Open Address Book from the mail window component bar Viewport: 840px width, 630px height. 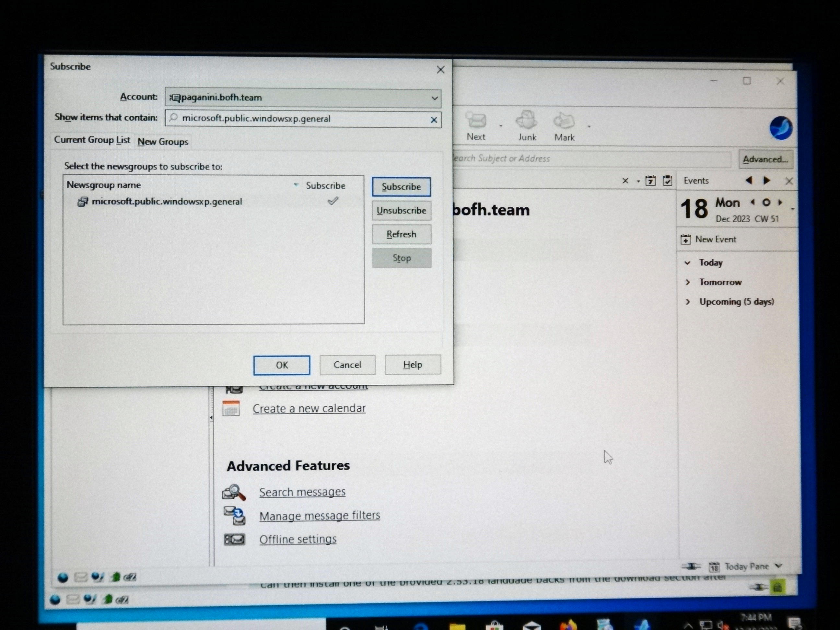click(x=115, y=577)
